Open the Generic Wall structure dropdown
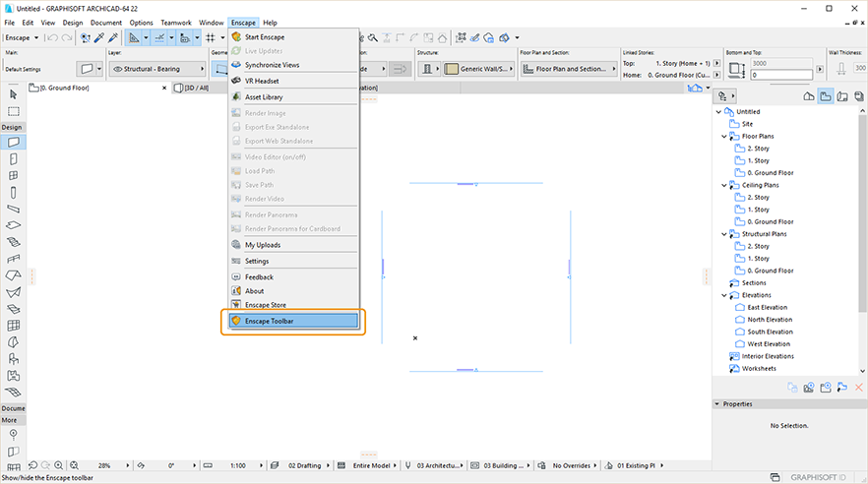 [x=475, y=69]
